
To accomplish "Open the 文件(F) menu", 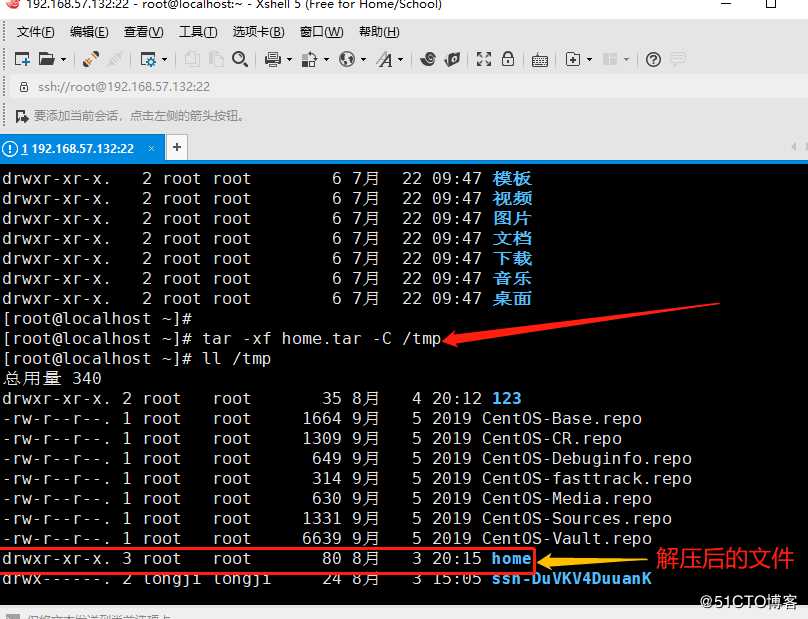I will (36, 32).
